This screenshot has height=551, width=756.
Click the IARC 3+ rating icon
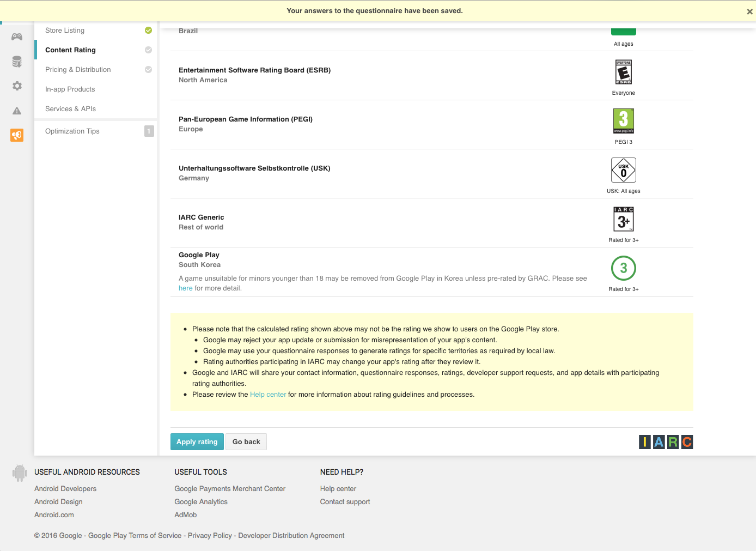click(624, 219)
